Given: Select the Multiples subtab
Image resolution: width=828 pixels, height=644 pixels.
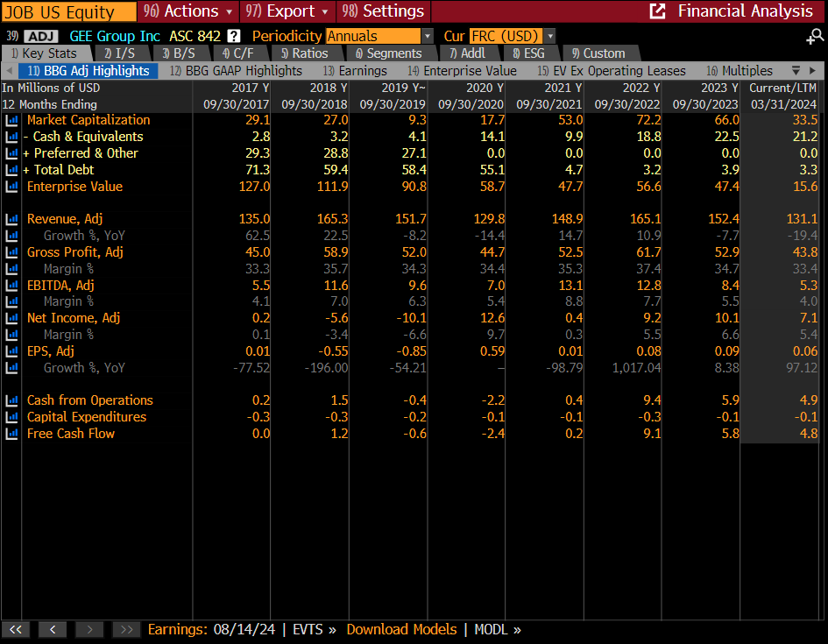Looking at the screenshot, I should 740,71.
